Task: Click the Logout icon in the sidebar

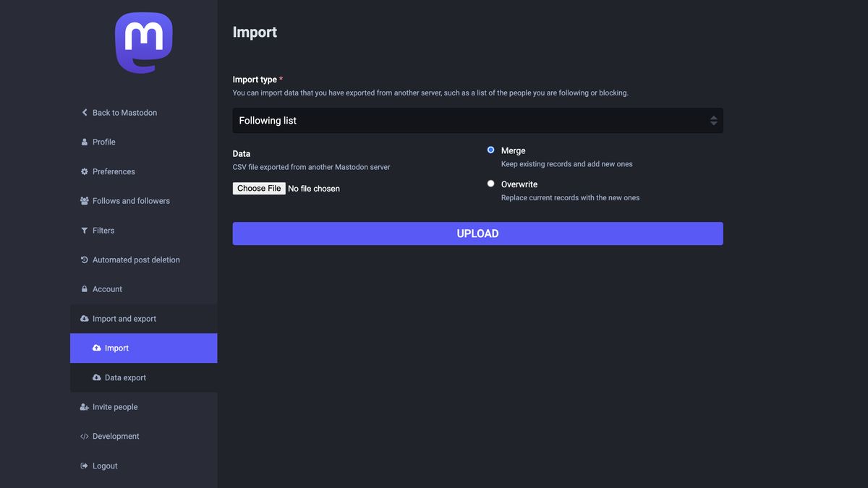Action: tap(83, 466)
